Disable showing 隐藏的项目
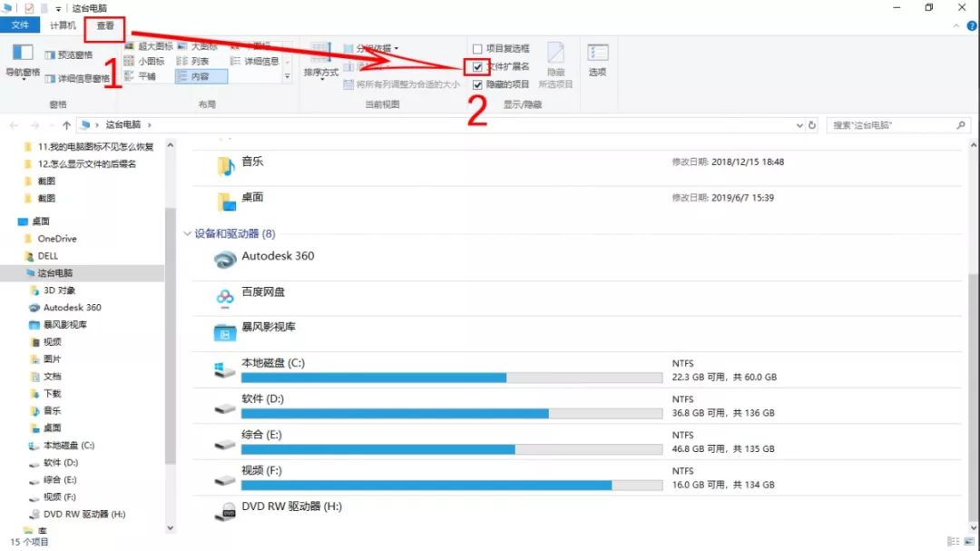Viewport: 980px width, 551px height. click(478, 85)
